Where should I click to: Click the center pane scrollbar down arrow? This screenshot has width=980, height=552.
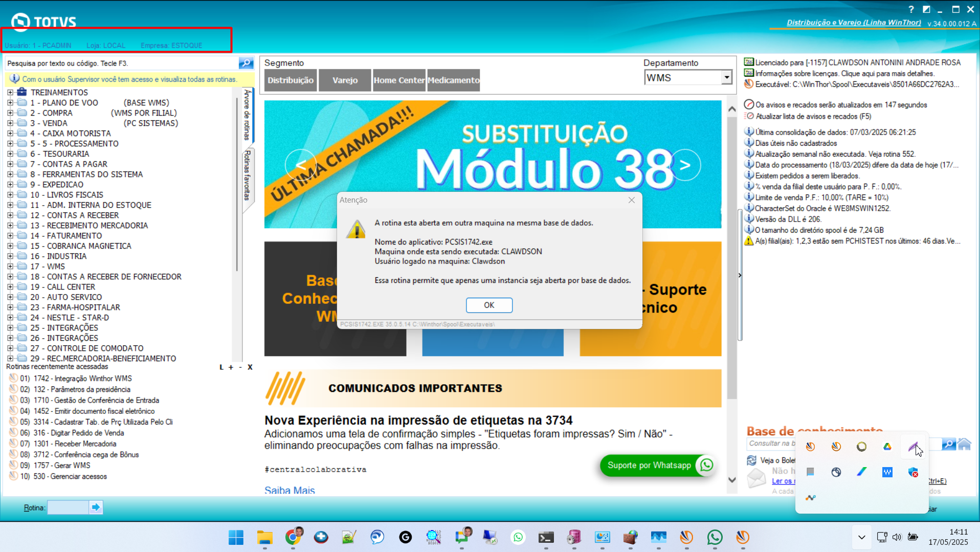[732, 480]
